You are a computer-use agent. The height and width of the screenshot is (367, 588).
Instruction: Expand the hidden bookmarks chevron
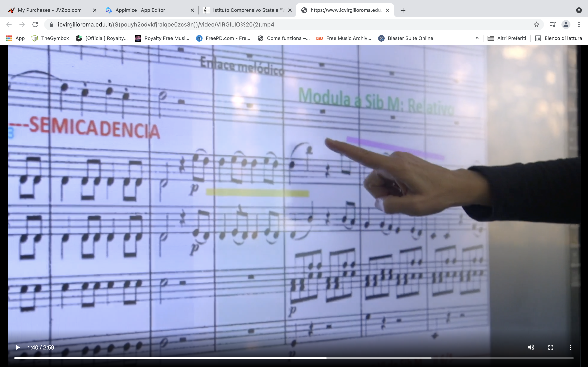click(x=477, y=38)
